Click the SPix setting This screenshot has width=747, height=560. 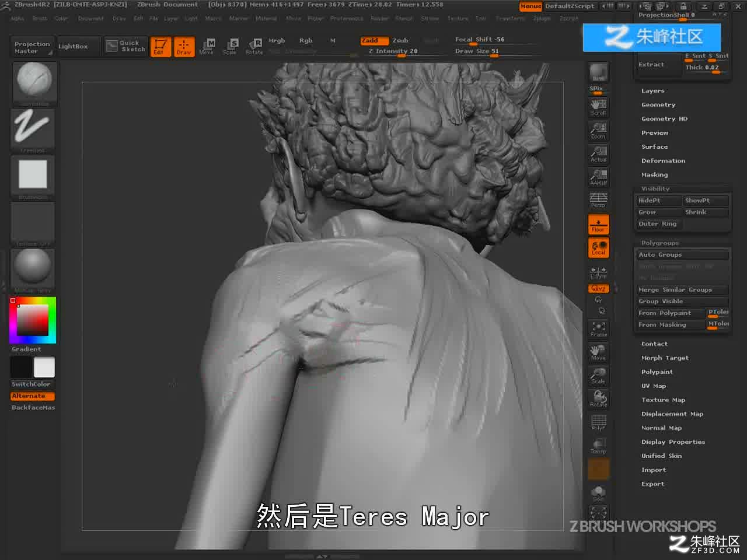598,89
